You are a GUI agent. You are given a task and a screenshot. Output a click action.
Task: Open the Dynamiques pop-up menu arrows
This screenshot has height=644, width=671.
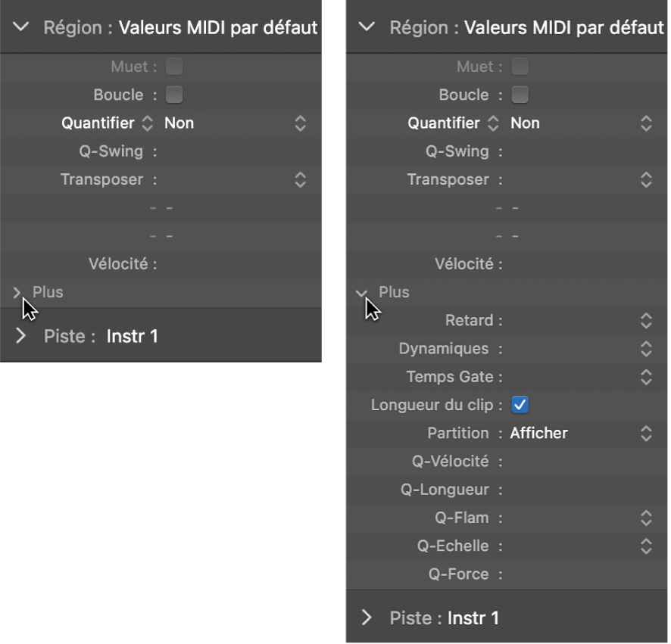click(646, 349)
